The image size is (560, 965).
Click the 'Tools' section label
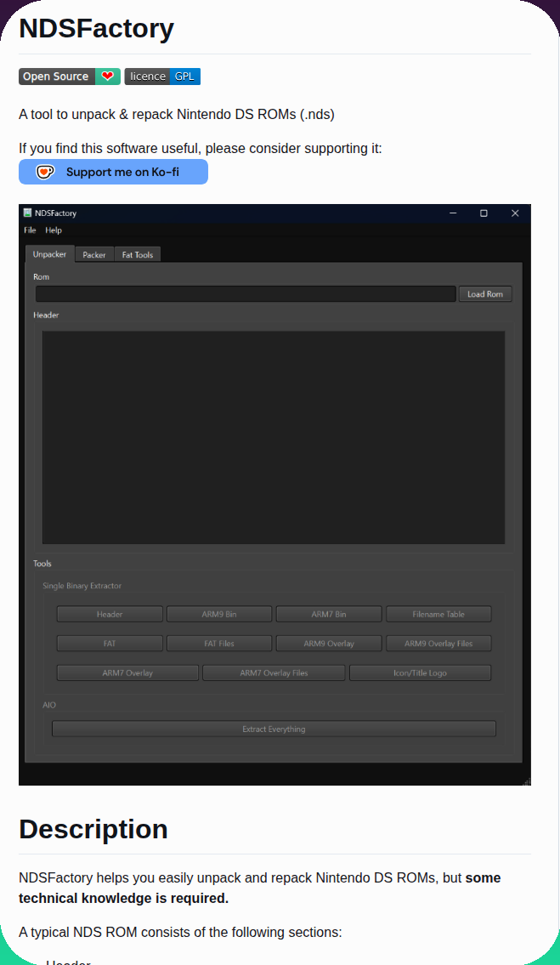42,564
